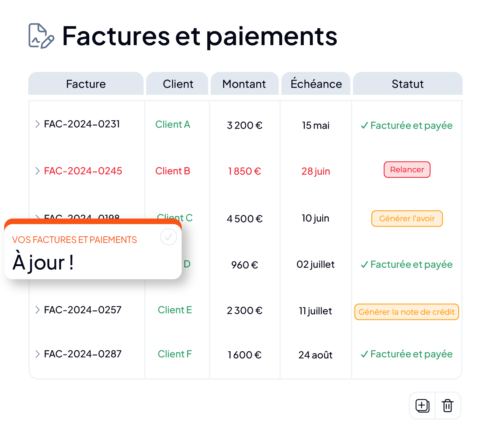Screen dimensions: 482x448
Task: Toggle the check circle in À jour notification
Action: (x=168, y=237)
